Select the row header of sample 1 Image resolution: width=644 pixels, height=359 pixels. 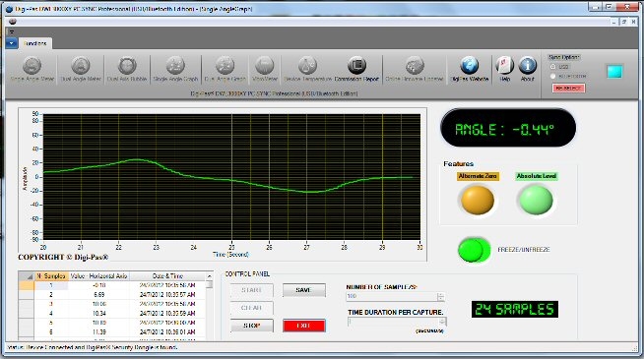pyautogui.click(x=27, y=285)
